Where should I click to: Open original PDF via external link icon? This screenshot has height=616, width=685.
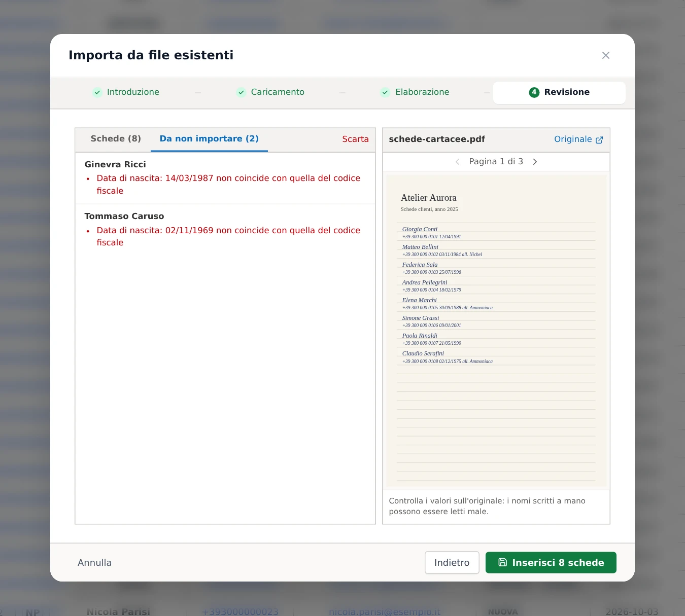tap(599, 140)
